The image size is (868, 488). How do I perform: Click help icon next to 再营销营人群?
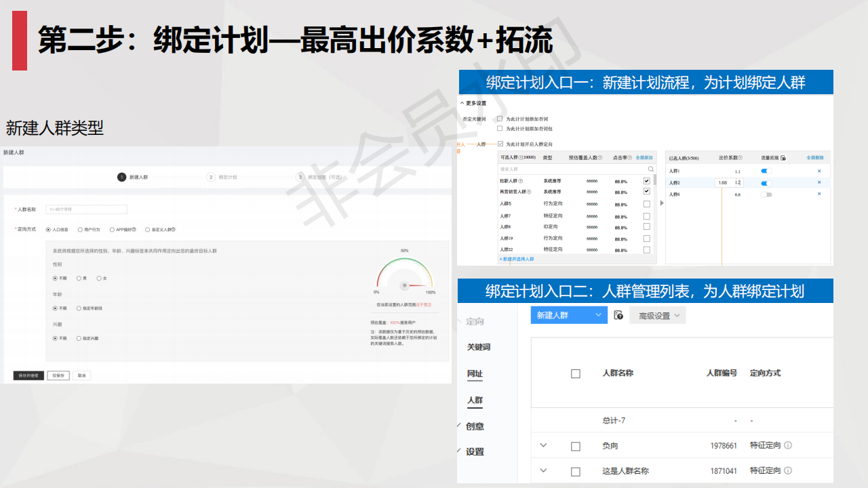(x=529, y=191)
